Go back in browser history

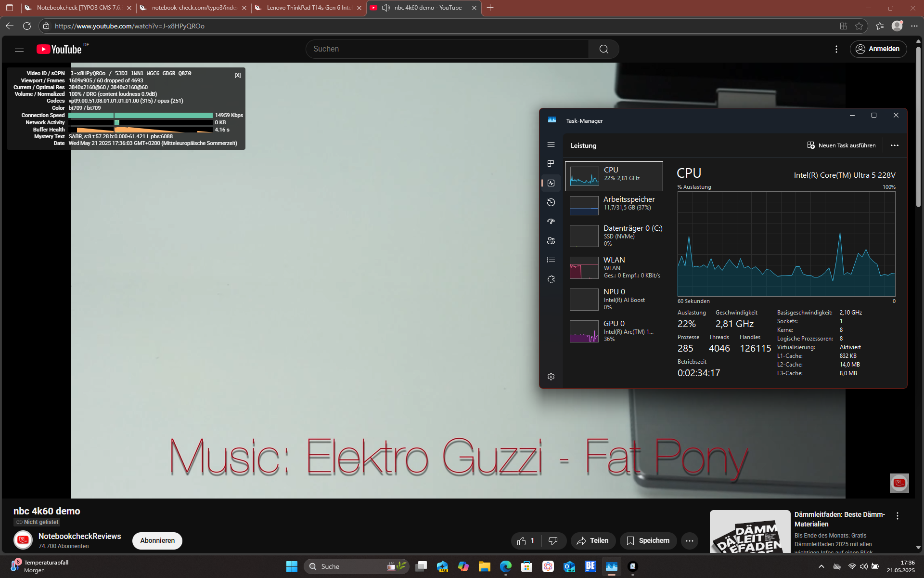point(10,26)
